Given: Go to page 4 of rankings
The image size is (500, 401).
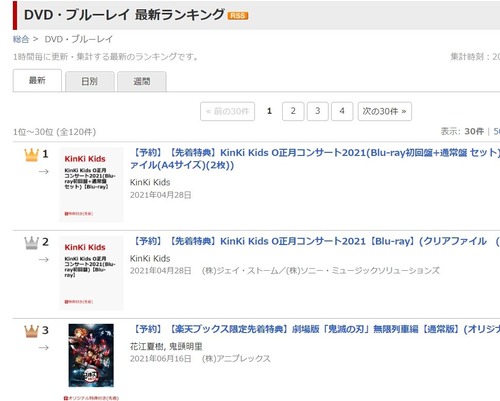Looking at the screenshot, I should (342, 111).
